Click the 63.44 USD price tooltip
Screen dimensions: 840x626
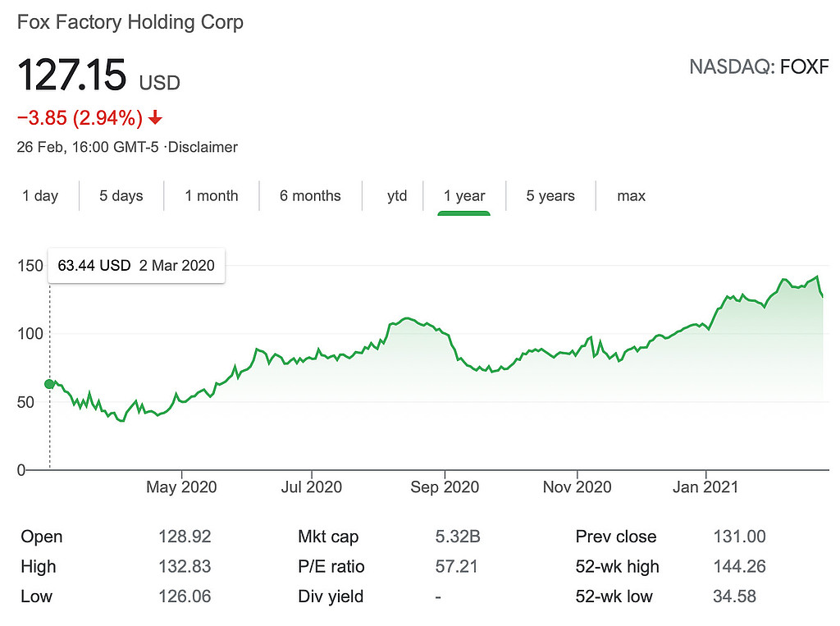[x=136, y=265]
